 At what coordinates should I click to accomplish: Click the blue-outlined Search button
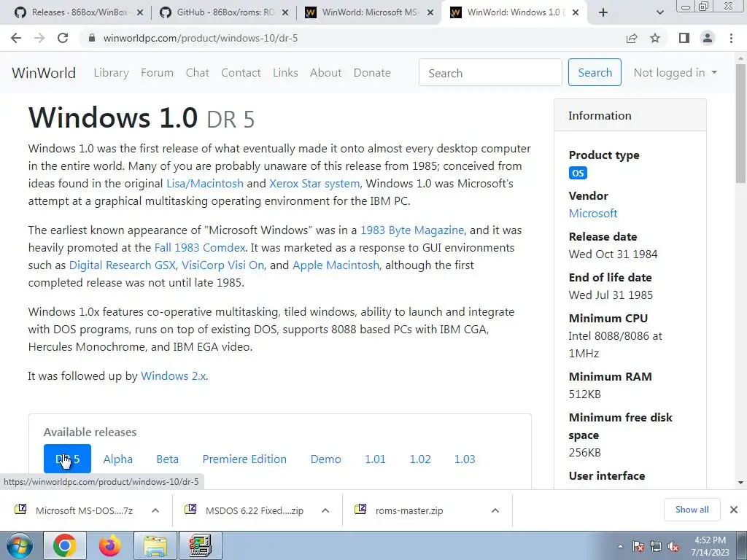pos(595,72)
